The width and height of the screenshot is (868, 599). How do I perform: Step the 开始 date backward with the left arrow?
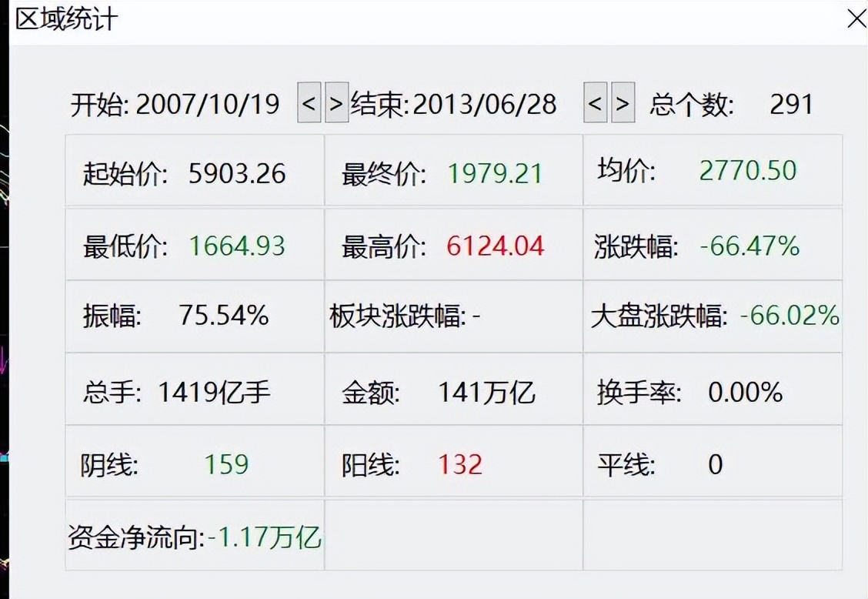point(308,104)
